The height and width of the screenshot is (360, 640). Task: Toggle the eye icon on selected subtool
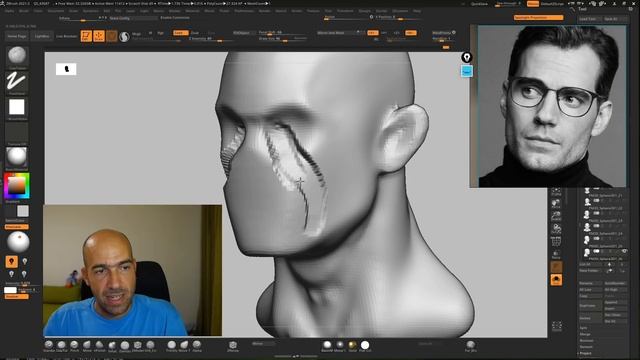tap(624, 251)
